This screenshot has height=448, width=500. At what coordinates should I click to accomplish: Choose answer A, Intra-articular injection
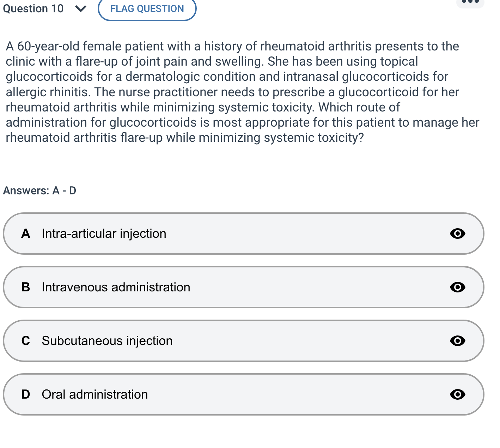pos(212,234)
